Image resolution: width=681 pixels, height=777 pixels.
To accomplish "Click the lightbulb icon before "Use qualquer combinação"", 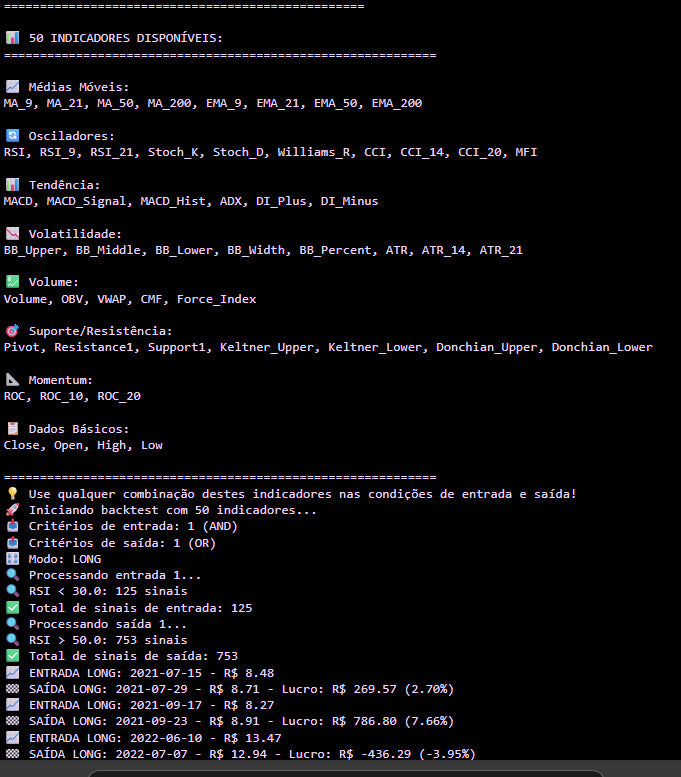I will tap(12, 494).
